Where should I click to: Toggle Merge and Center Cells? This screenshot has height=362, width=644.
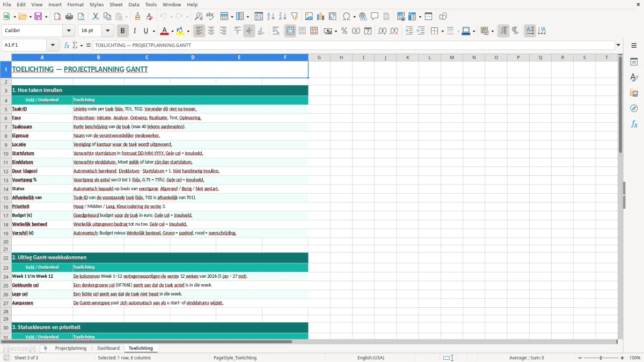[290, 31]
